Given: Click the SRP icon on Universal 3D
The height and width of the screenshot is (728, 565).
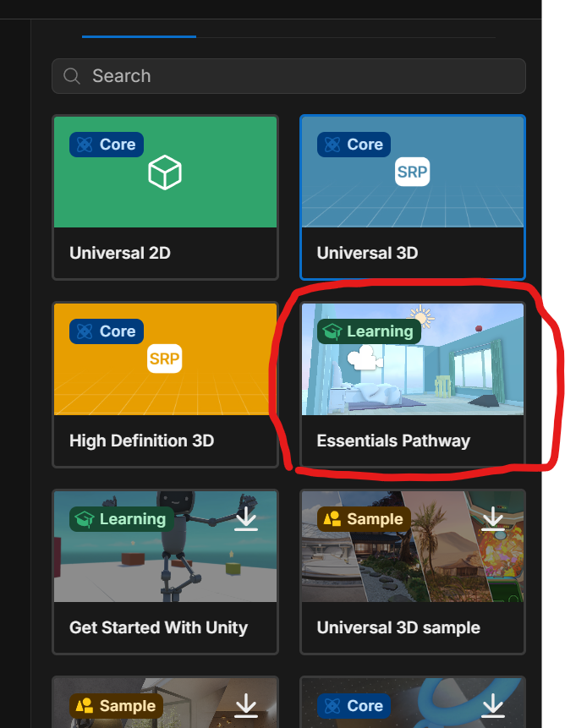Looking at the screenshot, I should 412,172.
